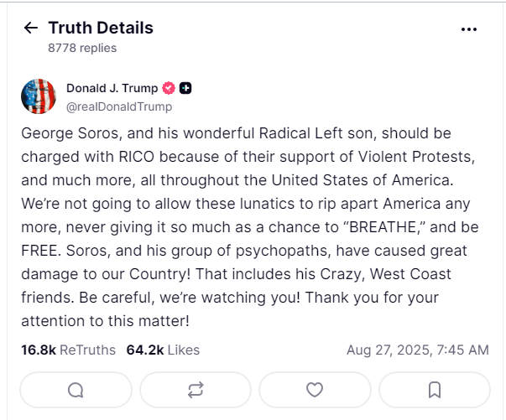Open the three-dot more options menu
This screenshot has width=506, height=420.
click(469, 29)
